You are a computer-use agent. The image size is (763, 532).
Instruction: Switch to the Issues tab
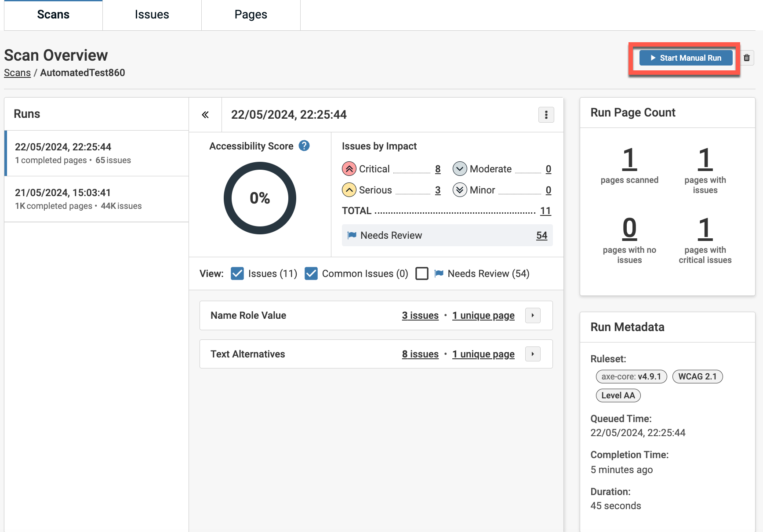click(x=152, y=15)
